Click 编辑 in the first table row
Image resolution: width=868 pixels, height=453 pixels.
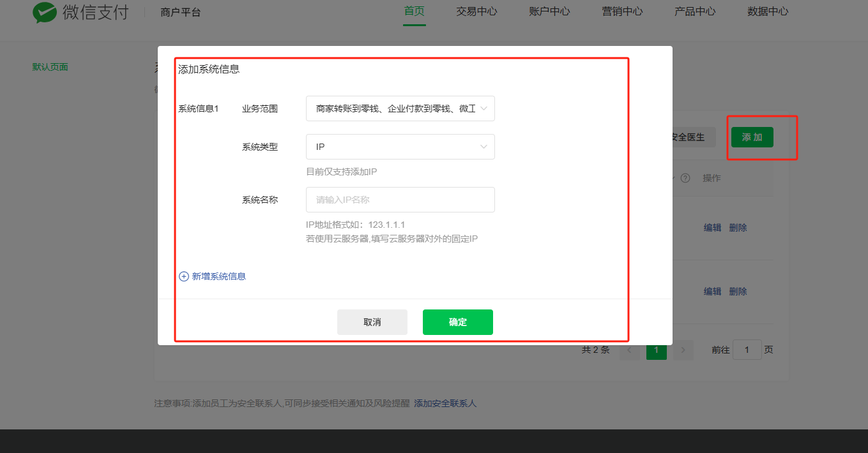[712, 228]
